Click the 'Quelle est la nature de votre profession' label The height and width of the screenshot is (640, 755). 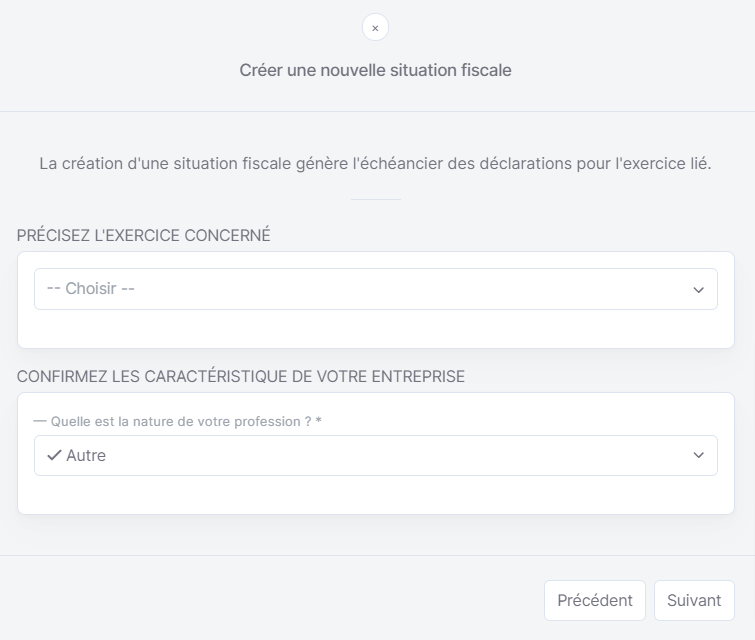point(181,421)
